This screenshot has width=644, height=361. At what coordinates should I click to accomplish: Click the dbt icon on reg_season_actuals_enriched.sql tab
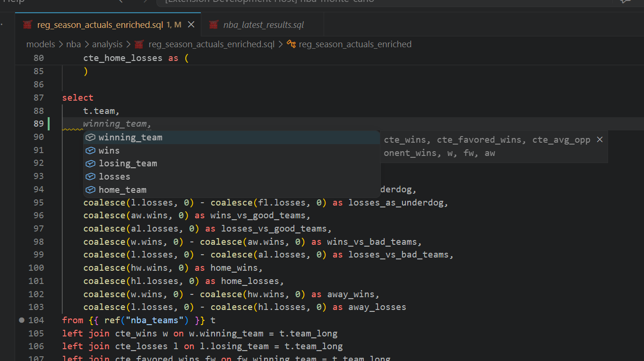(x=28, y=25)
